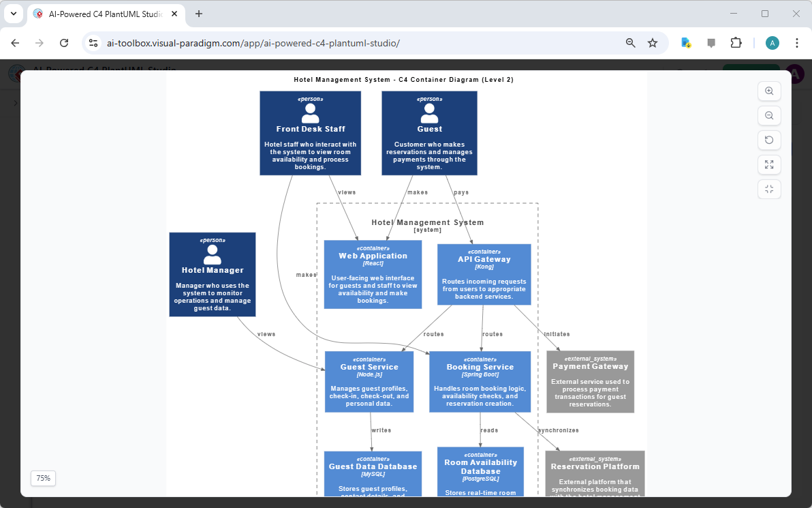Click the 75% zoom level indicator

[x=42, y=478]
